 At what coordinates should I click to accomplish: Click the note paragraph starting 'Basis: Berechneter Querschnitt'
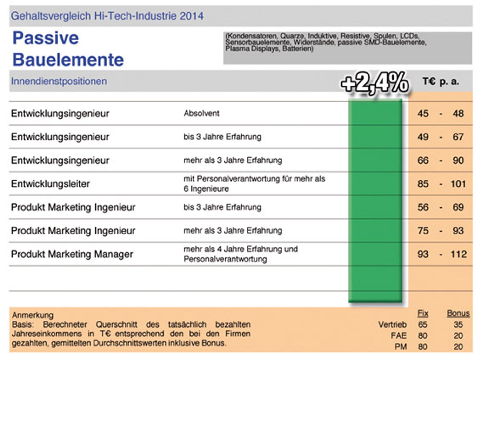pyautogui.click(x=131, y=334)
